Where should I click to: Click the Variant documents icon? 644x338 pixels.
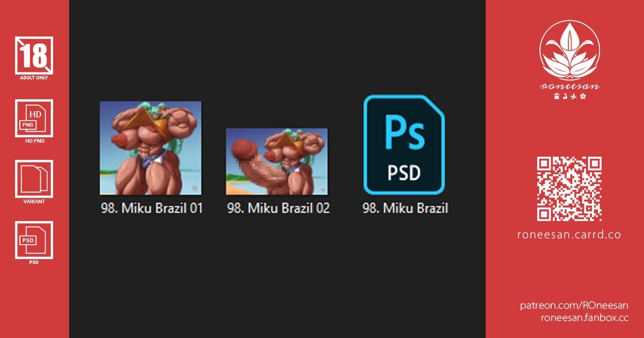(x=34, y=179)
